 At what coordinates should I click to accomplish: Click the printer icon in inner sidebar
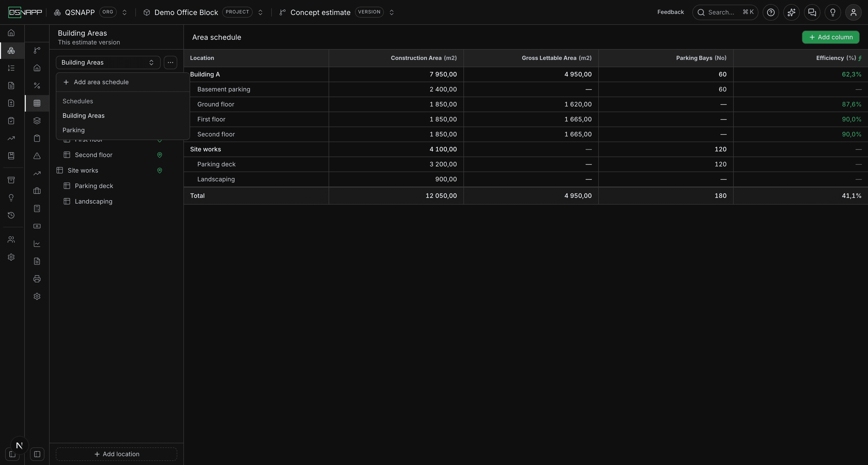pyautogui.click(x=37, y=279)
